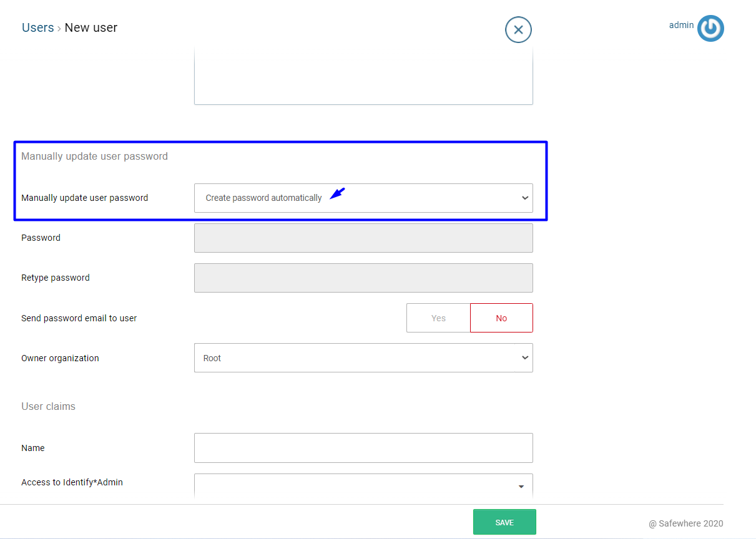Click the power logout icon beside admin
This screenshot has width=756, height=539.
point(710,28)
